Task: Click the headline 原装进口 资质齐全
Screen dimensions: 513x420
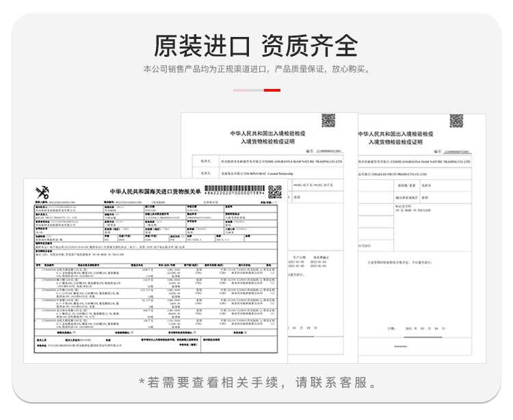Action: [256, 46]
